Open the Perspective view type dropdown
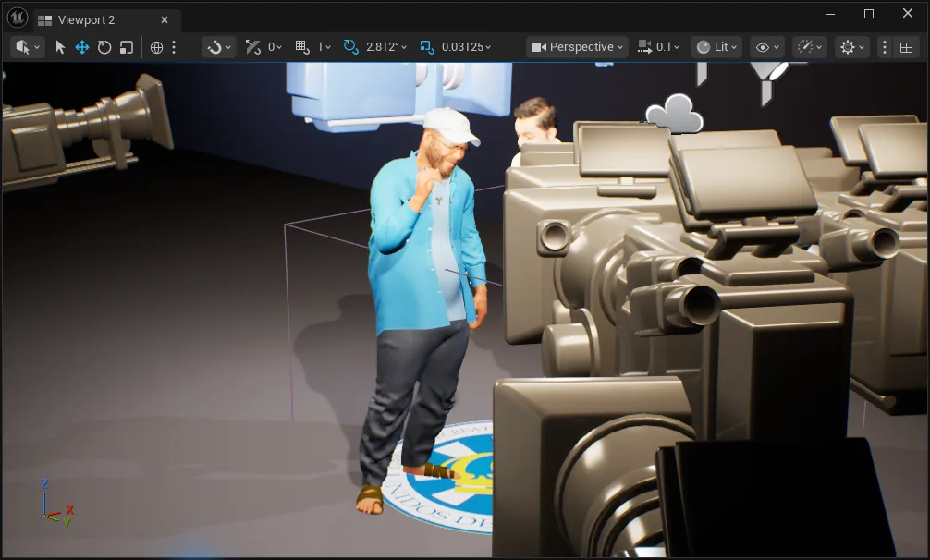930x560 pixels. point(577,47)
